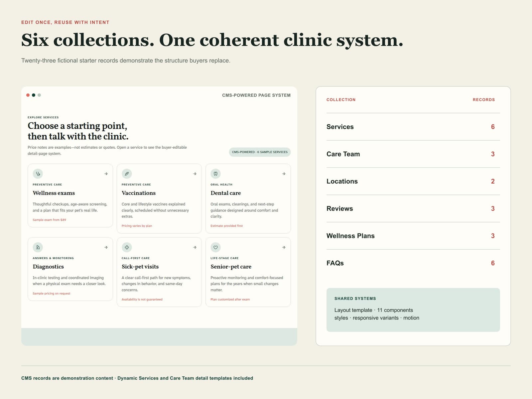Open the Wellness exams card title

(x=54, y=193)
